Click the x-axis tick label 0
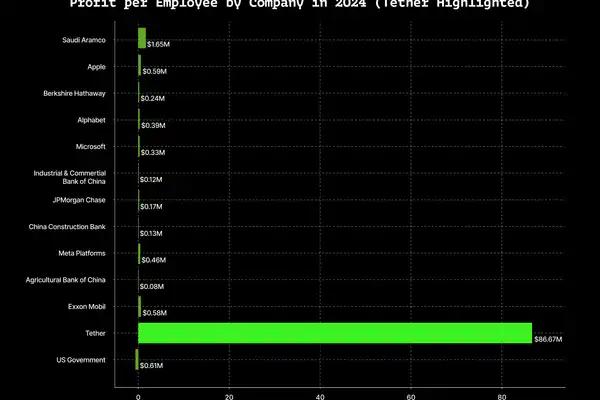The width and height of the screenshot is (600, 400). [138, 397]
